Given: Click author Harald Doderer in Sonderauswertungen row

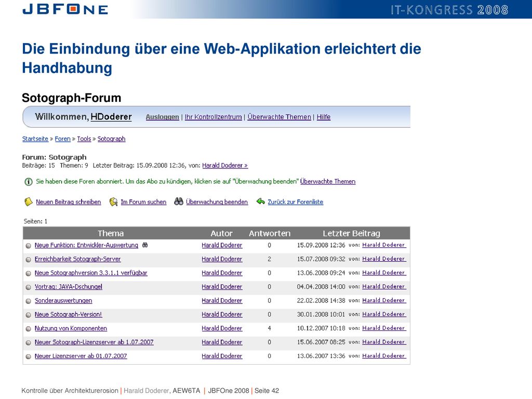Looking at the screenshot, I should click(x=222, y=301).
